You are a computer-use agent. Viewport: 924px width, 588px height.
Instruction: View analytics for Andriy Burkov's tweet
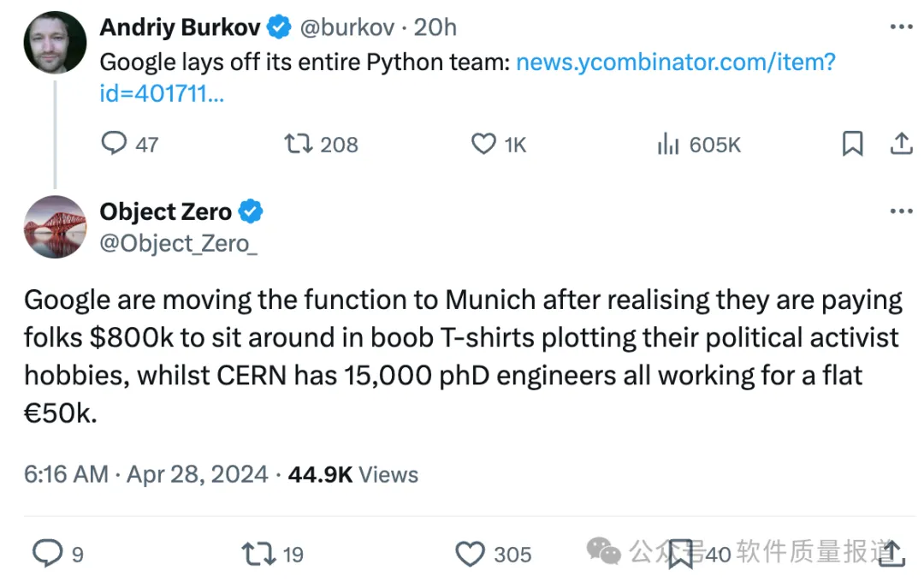point(667,144)
